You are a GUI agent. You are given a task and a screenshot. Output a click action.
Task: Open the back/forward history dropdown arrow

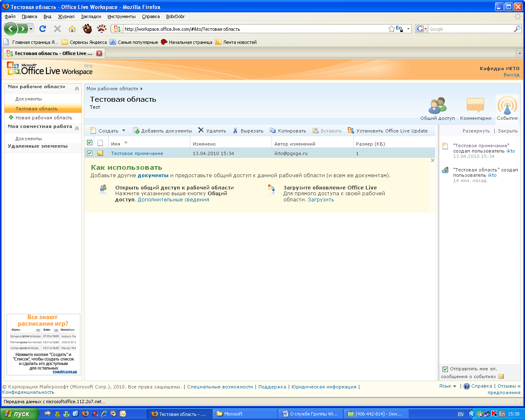tap(31, 29)
